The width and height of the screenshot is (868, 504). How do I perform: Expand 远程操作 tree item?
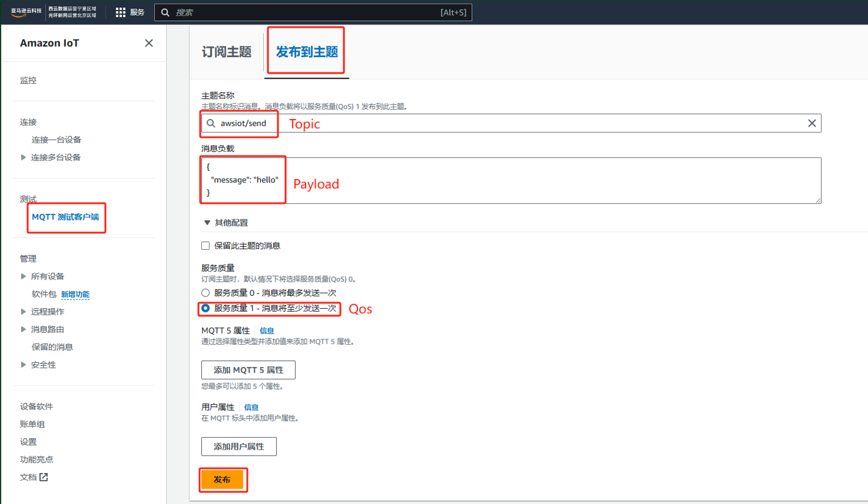pyautogui.click(x=24, y=312)
